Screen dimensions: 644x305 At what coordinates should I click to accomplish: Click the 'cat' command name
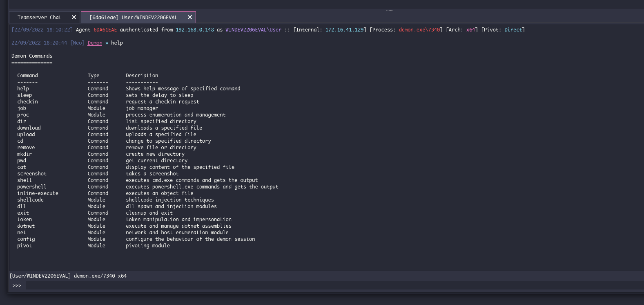[22, 167]
